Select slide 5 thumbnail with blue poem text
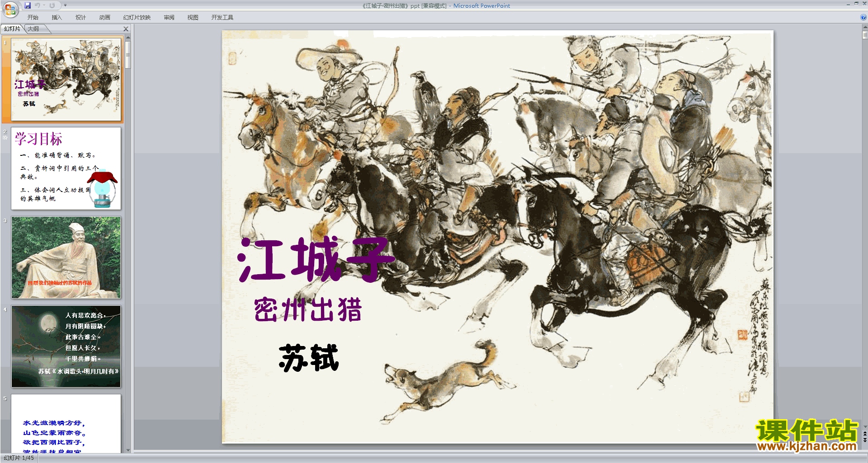Screen dimensions: 868x463 point(66,424)
